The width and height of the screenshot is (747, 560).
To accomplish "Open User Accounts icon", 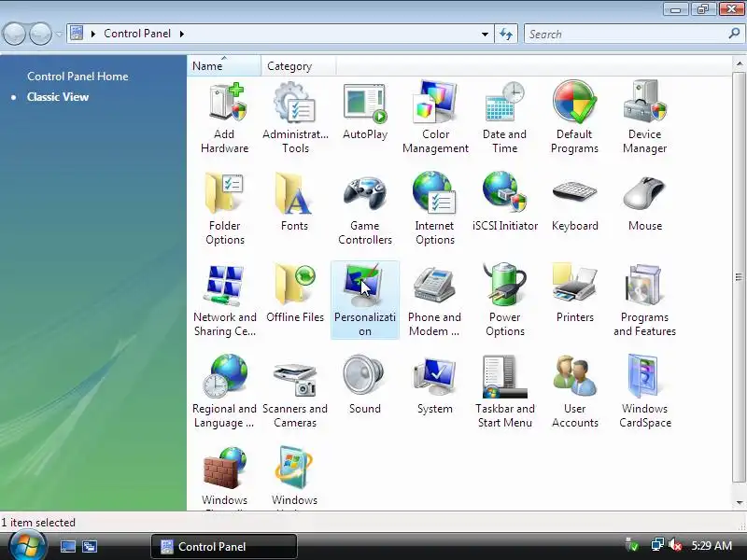I will (x=575, y=392).
